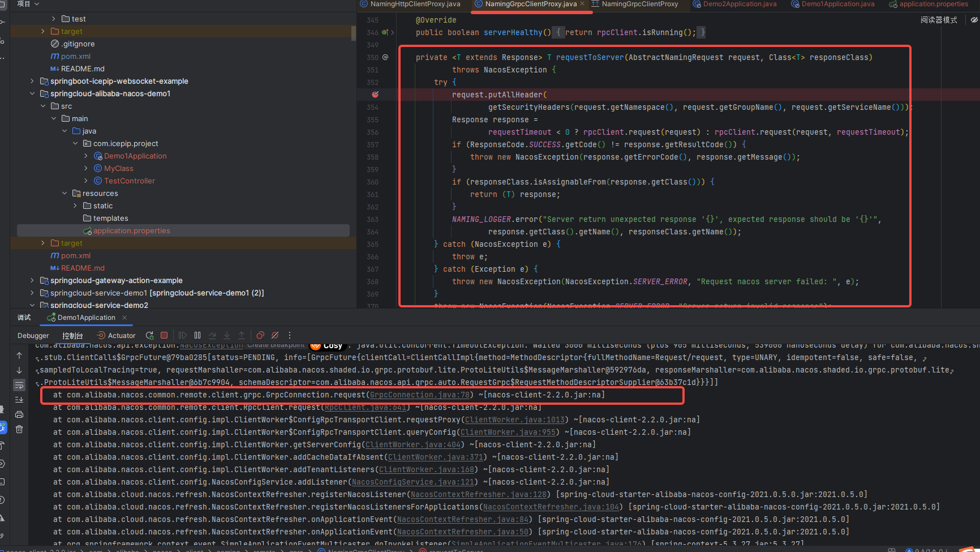Close the Demo1Application debug tab
980x552 pixels.
(124, 318)
